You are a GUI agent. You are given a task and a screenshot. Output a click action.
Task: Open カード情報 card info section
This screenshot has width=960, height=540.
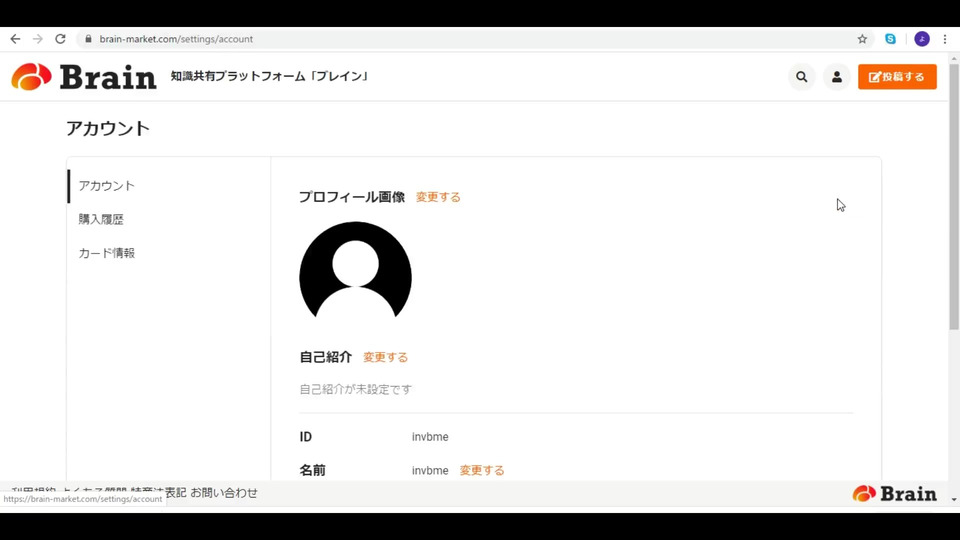(107, 253)
